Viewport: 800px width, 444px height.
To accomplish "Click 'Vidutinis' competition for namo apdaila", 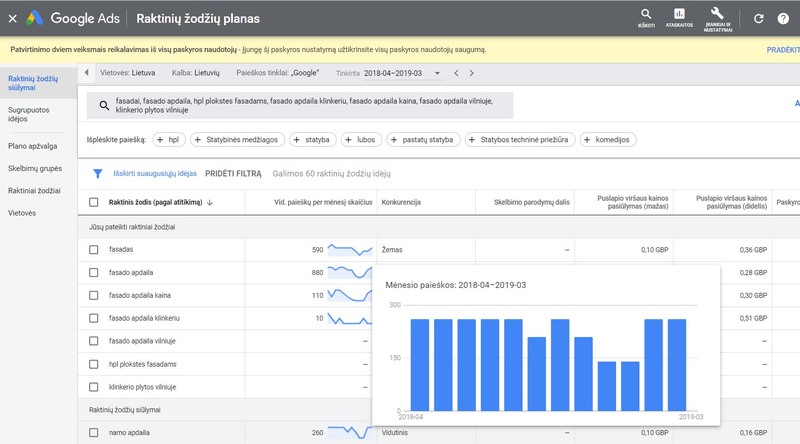I will click(x=394, y=433).
